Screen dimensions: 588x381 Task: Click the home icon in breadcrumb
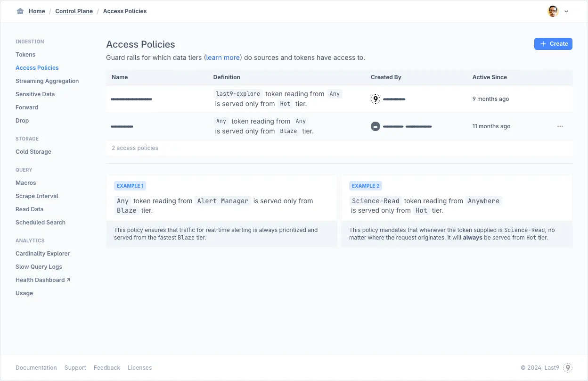click(x=20, y=11)
